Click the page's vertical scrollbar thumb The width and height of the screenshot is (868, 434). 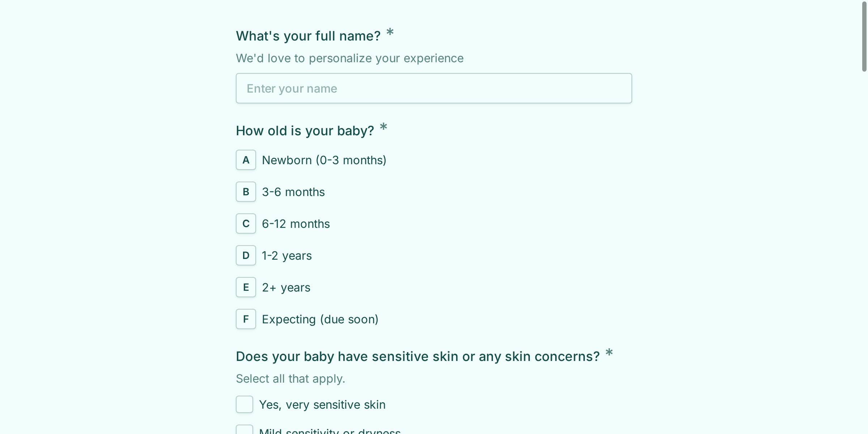[864, 36]
